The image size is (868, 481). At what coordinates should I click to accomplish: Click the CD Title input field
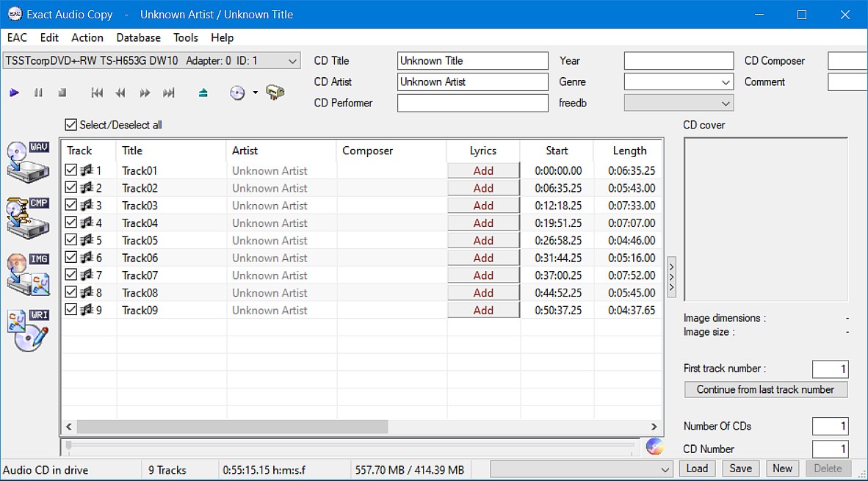pyautogui.click(x=473, y=61)
